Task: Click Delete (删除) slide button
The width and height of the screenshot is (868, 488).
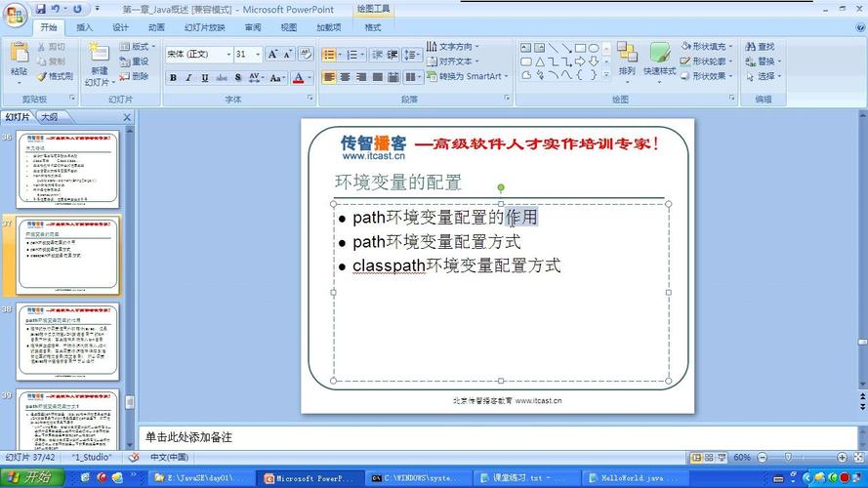Action: [x=135, y=76]
